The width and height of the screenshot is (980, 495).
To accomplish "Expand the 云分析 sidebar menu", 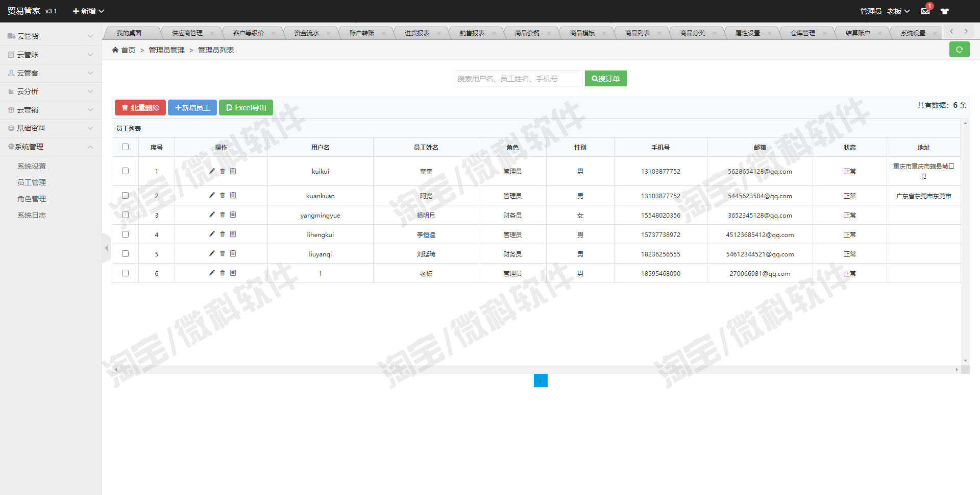I will (51, 91).
